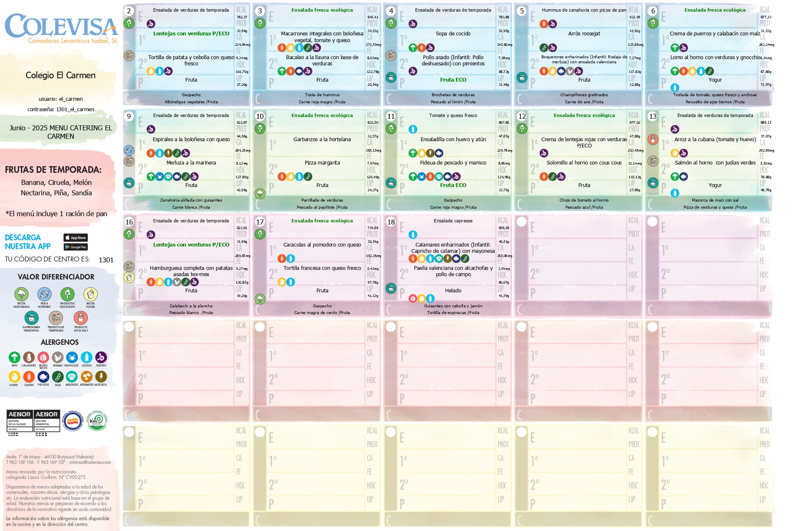Click the Altramuces allergen icon in legend

pyautogui.click(x=87, y=376)
